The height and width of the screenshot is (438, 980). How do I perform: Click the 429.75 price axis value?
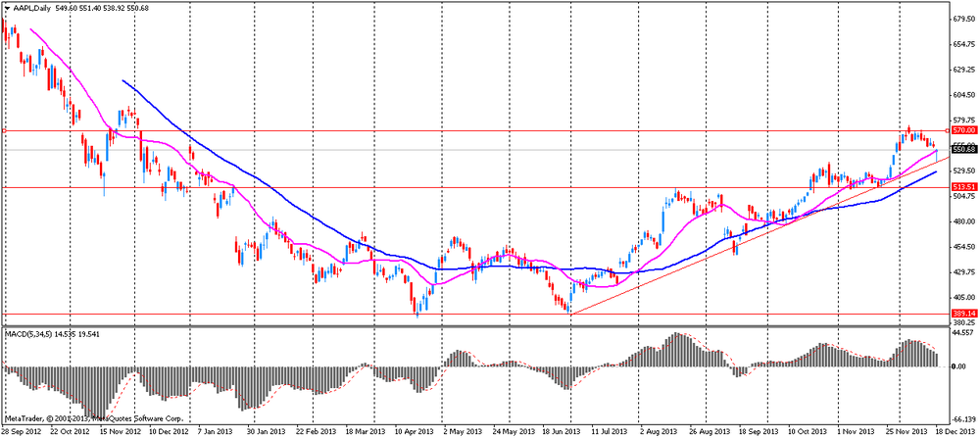963,271
